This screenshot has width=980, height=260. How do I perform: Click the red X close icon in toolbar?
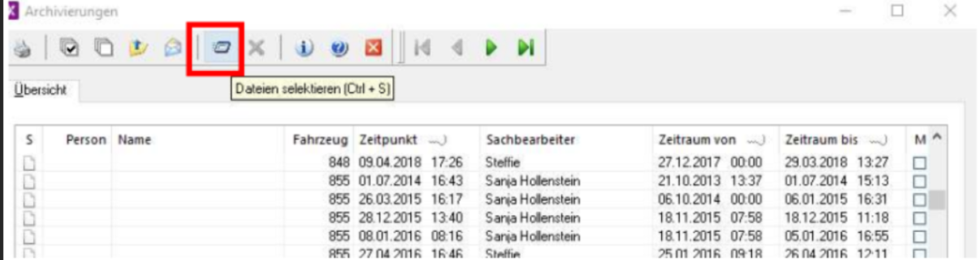[x=374, y=48]
